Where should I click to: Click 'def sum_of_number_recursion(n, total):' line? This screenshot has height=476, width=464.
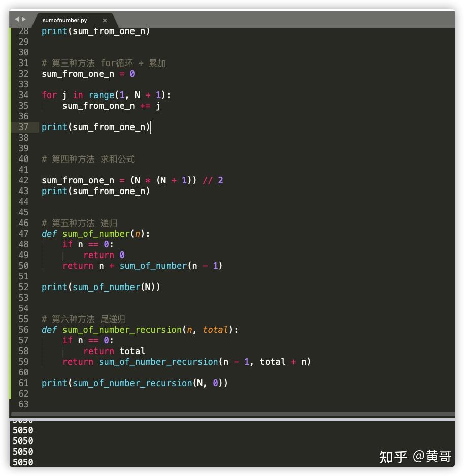(140, 330)
